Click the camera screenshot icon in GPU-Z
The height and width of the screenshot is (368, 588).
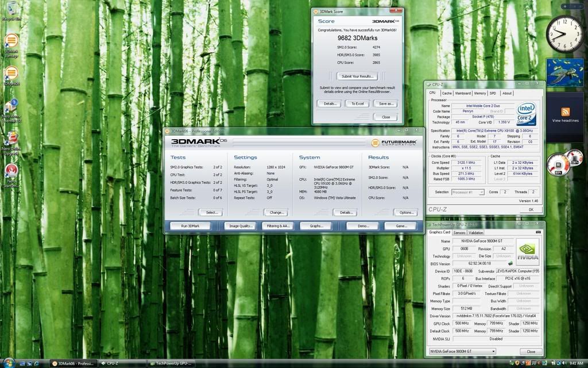[x=538, y=232]
